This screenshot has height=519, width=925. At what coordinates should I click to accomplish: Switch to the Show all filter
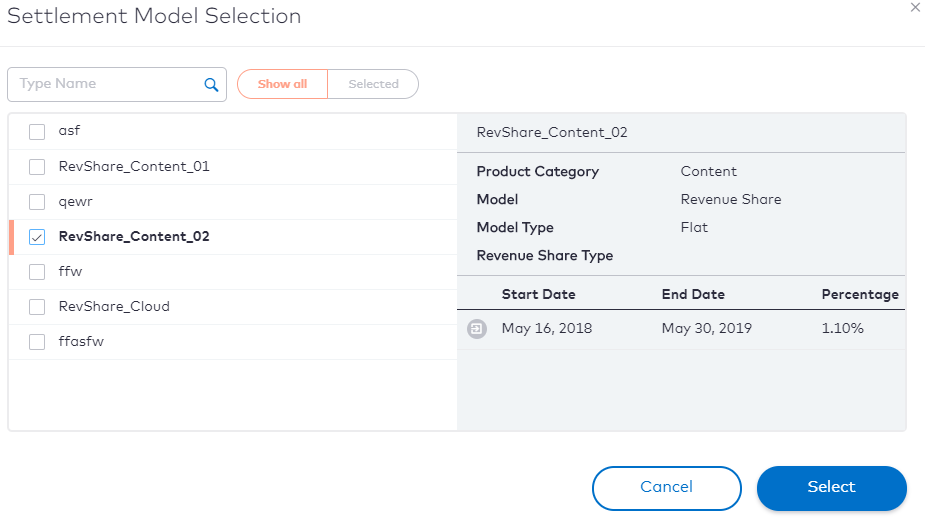click(x=283, y=84)
